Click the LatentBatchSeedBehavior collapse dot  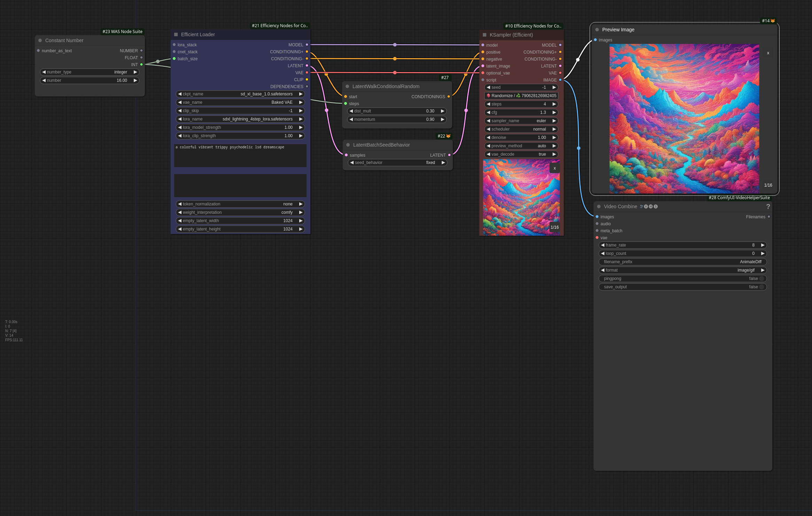pos(348,145)
